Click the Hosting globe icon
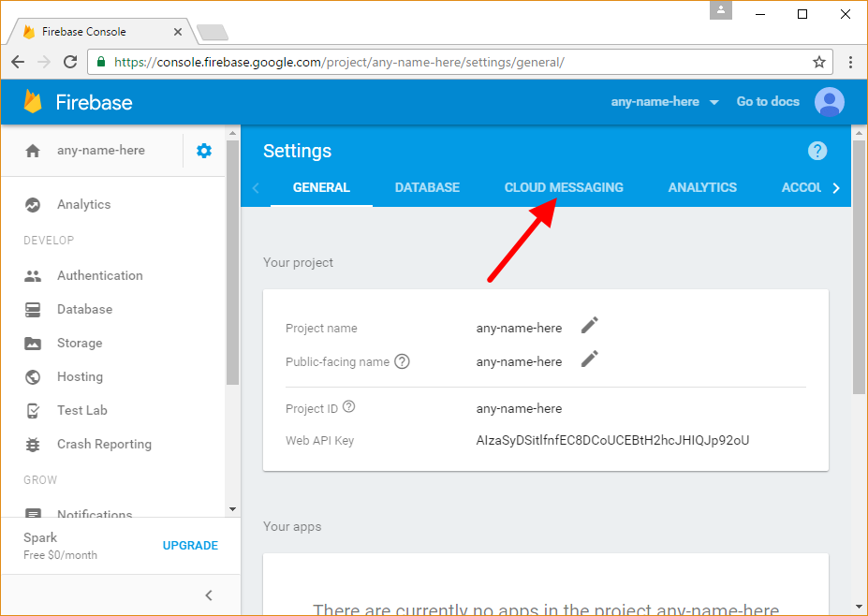This screenshot has height=616, width=868. [33, 377]
